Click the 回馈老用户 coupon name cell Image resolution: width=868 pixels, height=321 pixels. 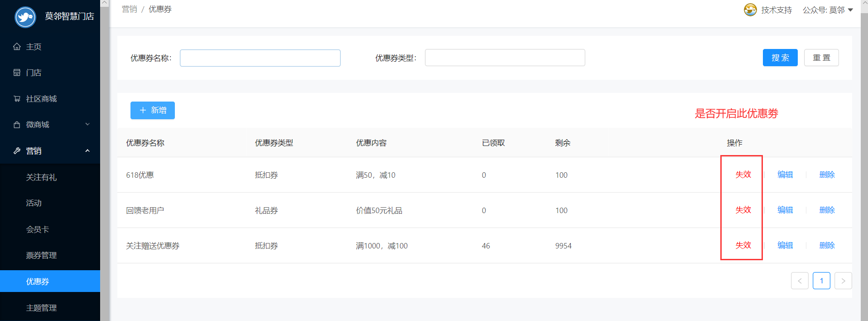(x=145, y=210)
